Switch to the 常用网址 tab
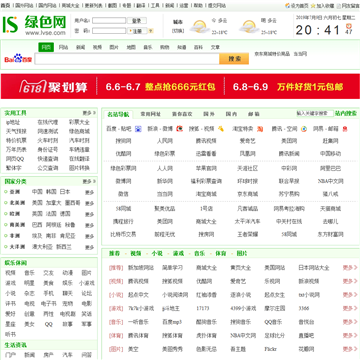The image size is (360, 360). coord(150,114)
